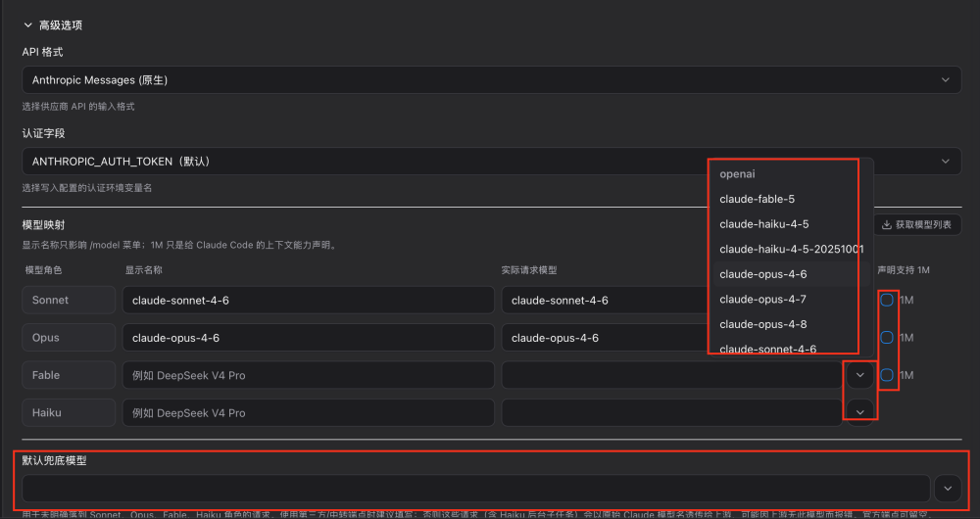Pick claude-haiku-4-5-20251001 from the list
Image resolution: width=980 pixels, height=519 pixels.
coord(791,249)
